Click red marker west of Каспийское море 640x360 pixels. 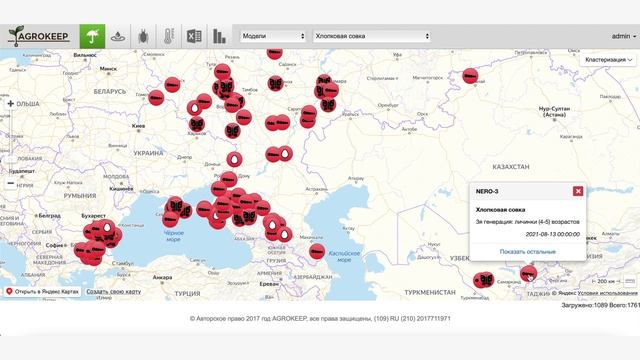click(317, 251)
